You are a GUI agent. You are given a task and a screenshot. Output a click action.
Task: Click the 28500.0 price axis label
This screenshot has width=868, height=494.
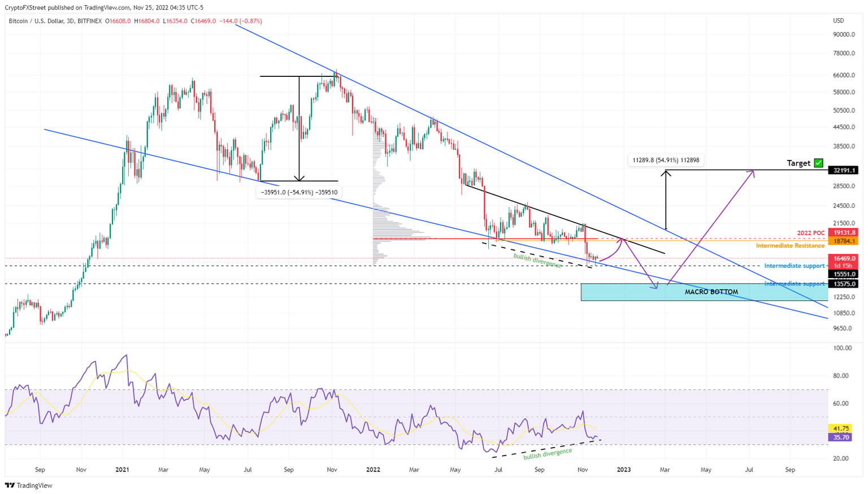[844, 186]
